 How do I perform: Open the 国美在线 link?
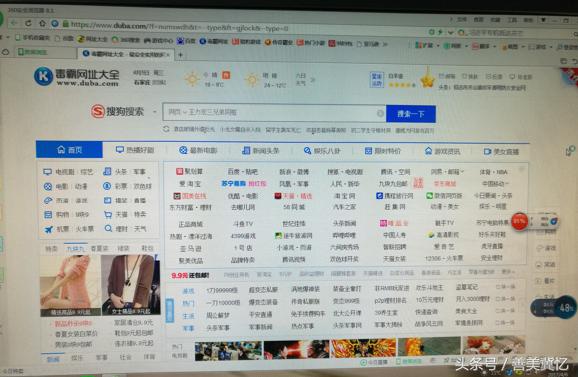pyautogui.click(x=190, y=196)
